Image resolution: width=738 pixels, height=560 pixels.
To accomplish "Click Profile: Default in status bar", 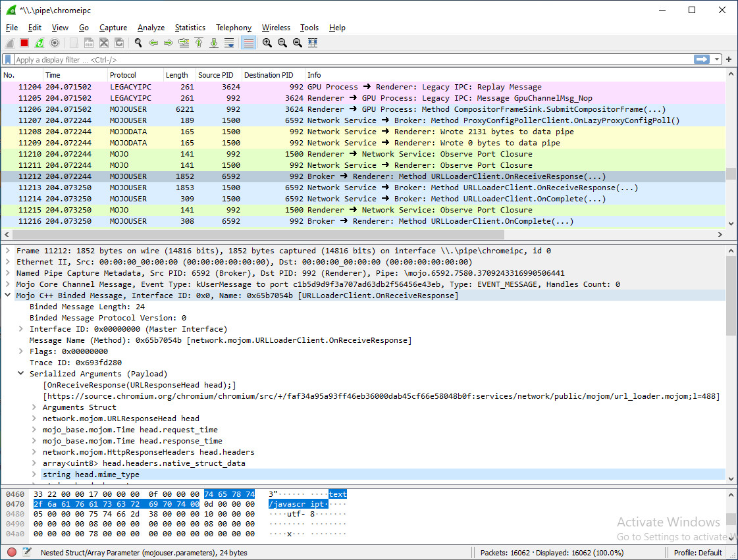I will pos(698,553).
